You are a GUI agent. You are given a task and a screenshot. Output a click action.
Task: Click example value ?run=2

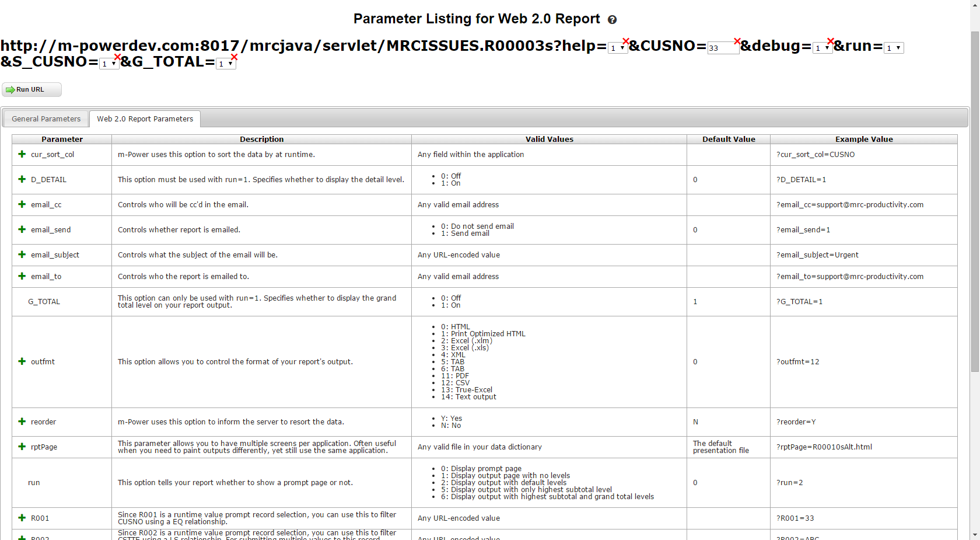pos(790,483)
